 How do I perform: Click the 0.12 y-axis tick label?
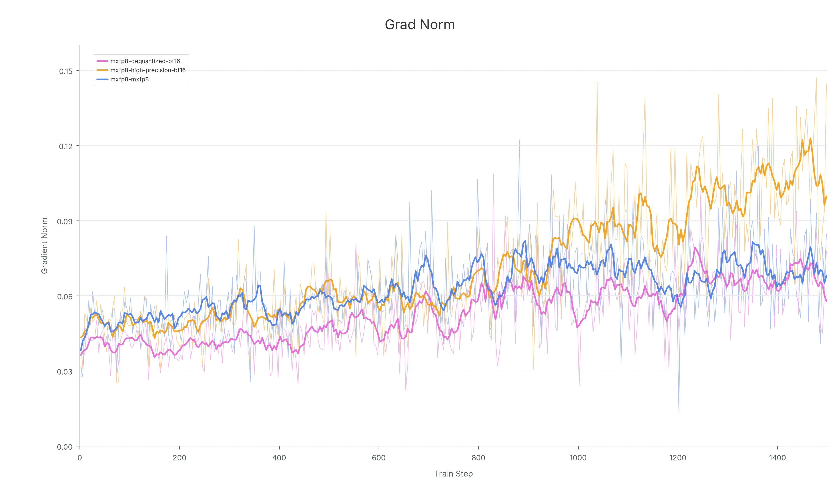pyautogui.click(x=66, y=146)
